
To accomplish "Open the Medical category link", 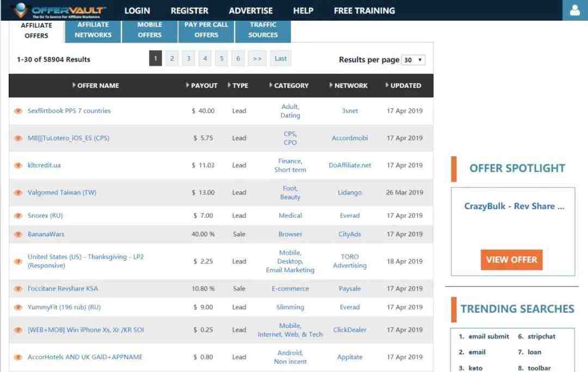I will 290,216.
